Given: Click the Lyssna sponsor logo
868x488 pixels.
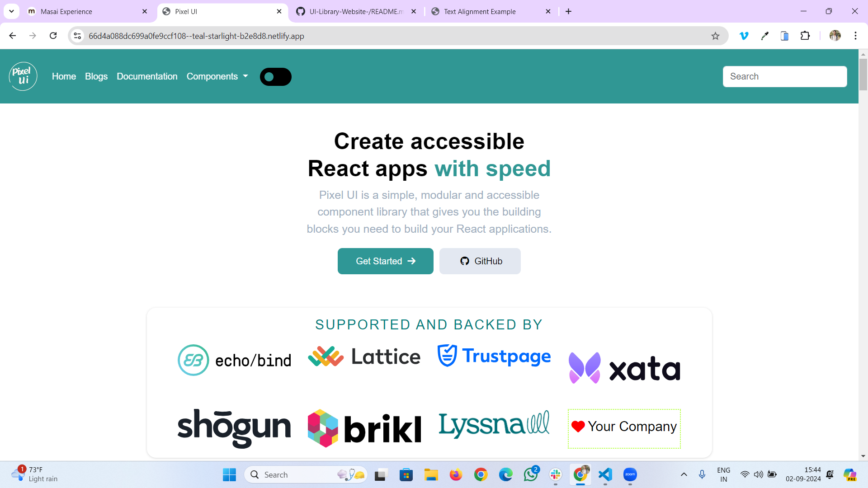Looking at the screenshot, I should tap(494, 424).
